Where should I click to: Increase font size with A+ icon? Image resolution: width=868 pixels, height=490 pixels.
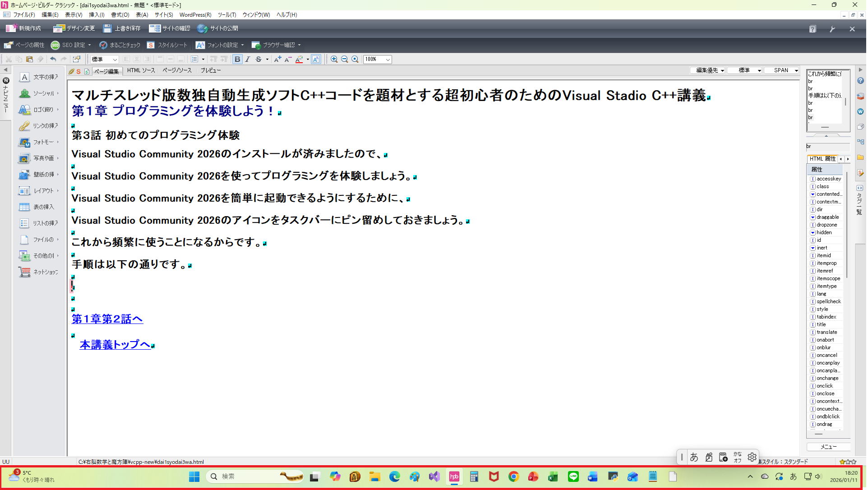click(x=277, y=60)
